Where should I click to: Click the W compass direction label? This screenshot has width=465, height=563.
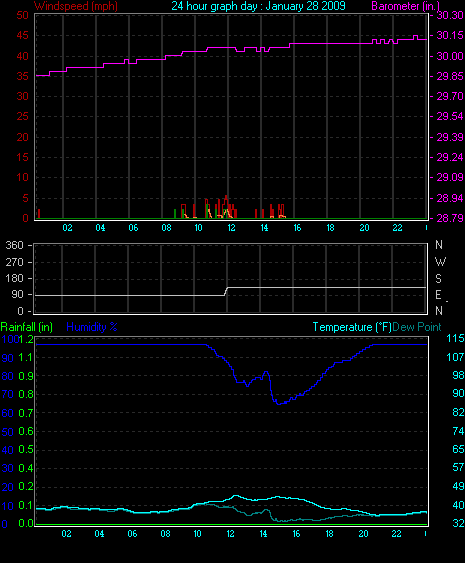(440, 262)
